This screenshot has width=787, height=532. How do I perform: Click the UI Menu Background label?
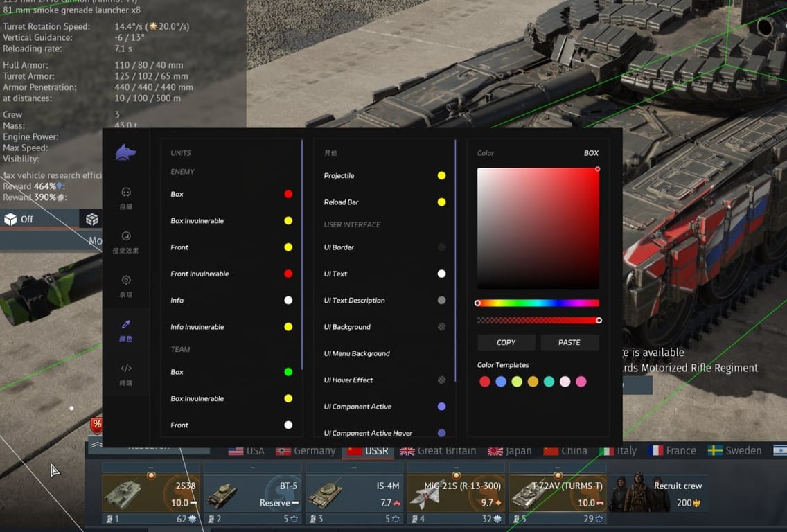(357, 353)
